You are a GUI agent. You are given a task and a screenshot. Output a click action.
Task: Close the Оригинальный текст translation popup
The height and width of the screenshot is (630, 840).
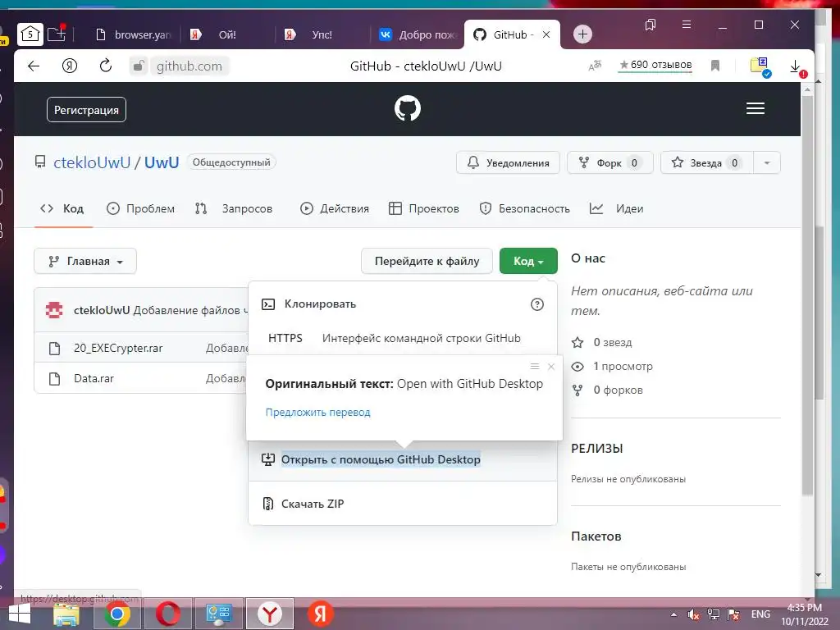(551, 367)
